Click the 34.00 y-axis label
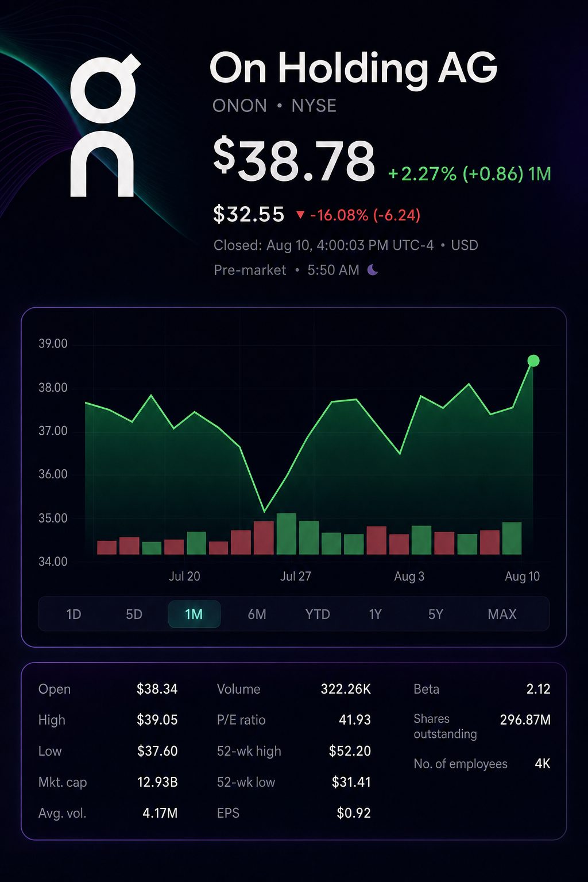The image size is (588, 882). click(x=53, y=562)
